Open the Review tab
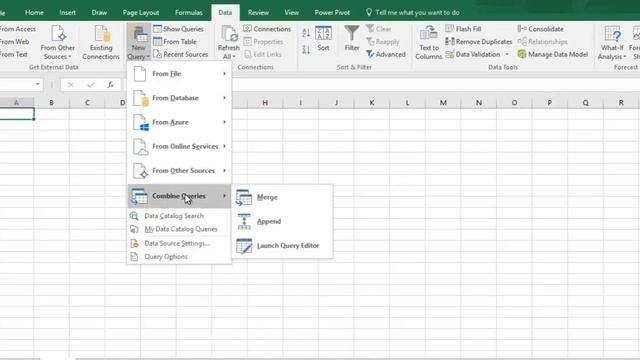This screenshot has height=360, width=640. (x=258, y=13)
